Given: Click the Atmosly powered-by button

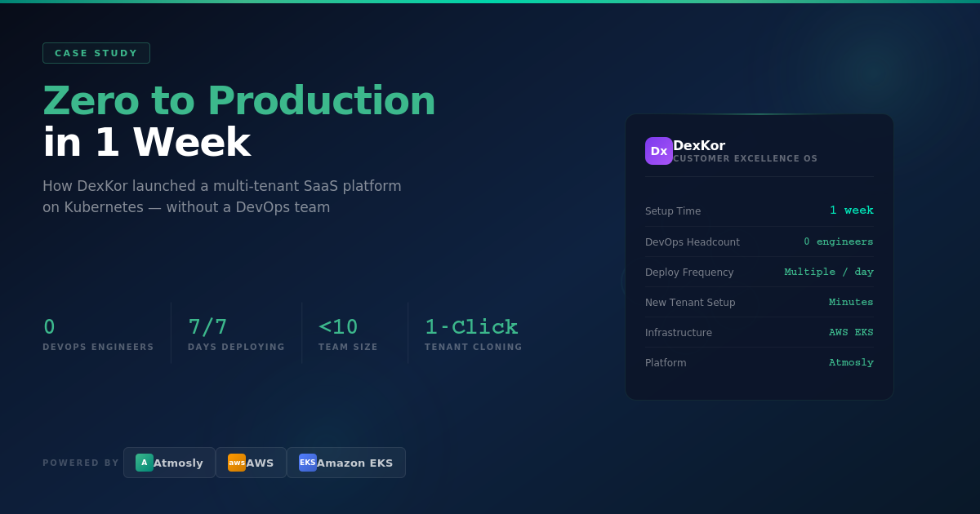Looking at the screenshot, I should point(169,462).
